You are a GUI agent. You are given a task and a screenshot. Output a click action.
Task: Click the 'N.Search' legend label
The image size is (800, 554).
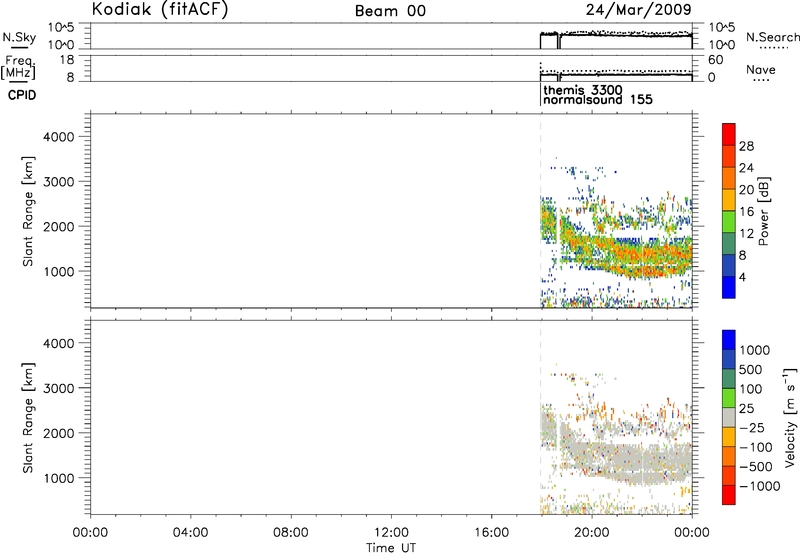pyautogui.click(x=772, y=37)
